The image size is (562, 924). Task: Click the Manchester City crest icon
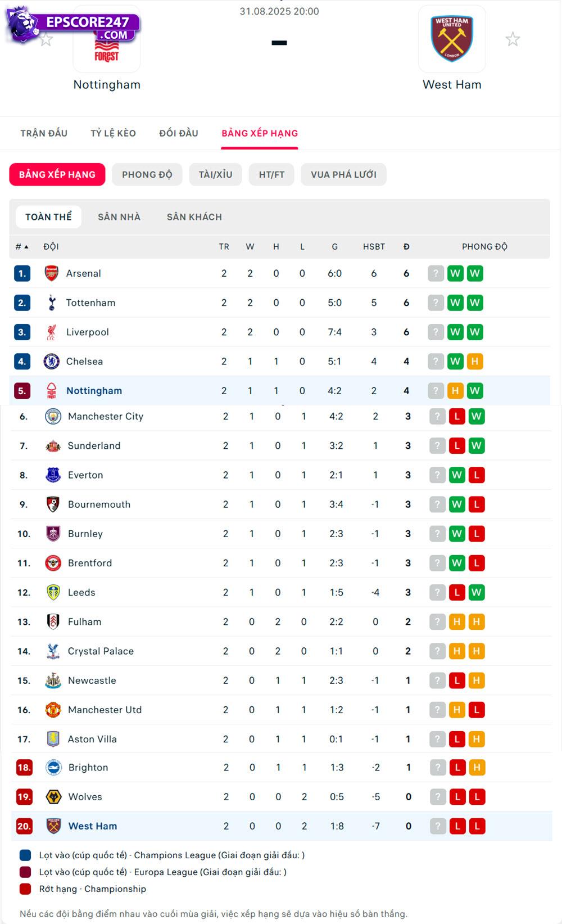click(x=53, y=416)
